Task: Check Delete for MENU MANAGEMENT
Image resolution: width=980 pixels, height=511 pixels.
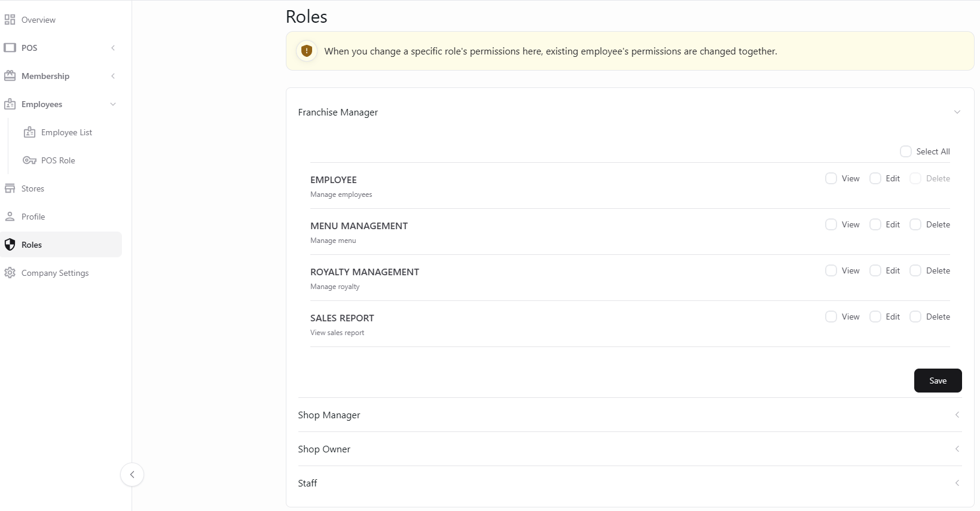Action: click(915, 224)
